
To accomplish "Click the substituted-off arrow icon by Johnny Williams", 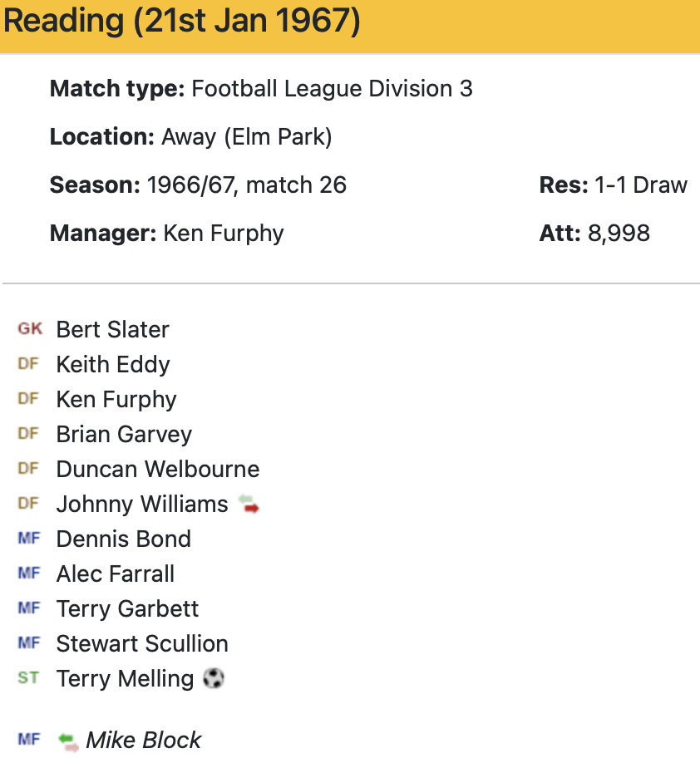I will 249,504.
